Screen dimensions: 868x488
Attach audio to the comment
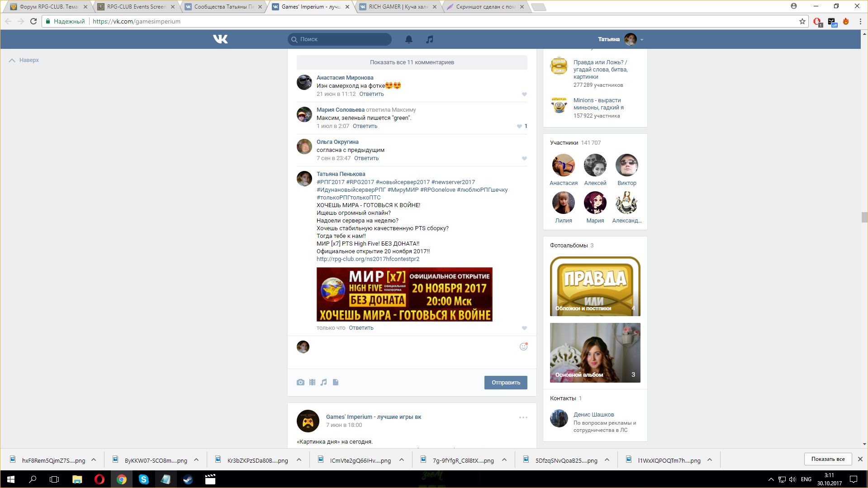coord(324,382)
